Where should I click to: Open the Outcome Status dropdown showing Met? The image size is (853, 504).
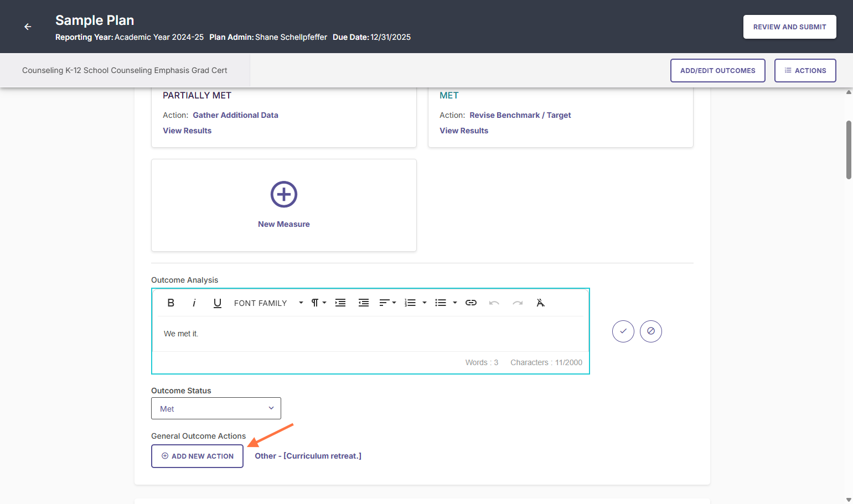(216, 408)
